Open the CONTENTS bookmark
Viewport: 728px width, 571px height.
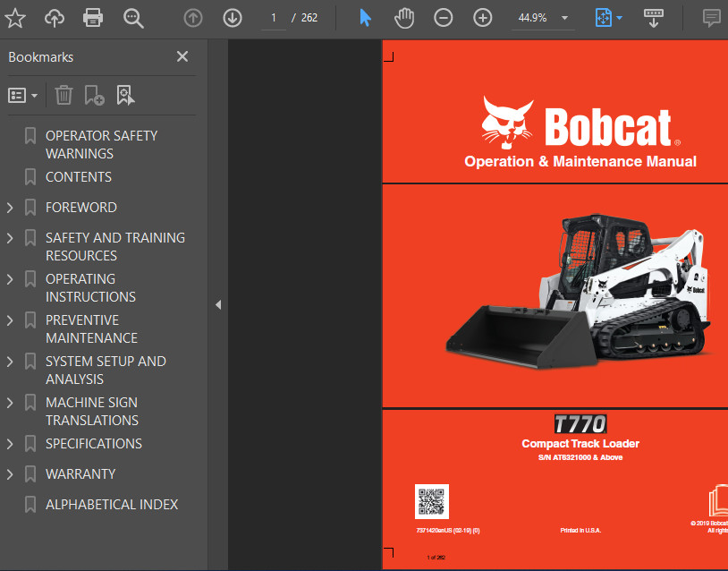point(79,177)
